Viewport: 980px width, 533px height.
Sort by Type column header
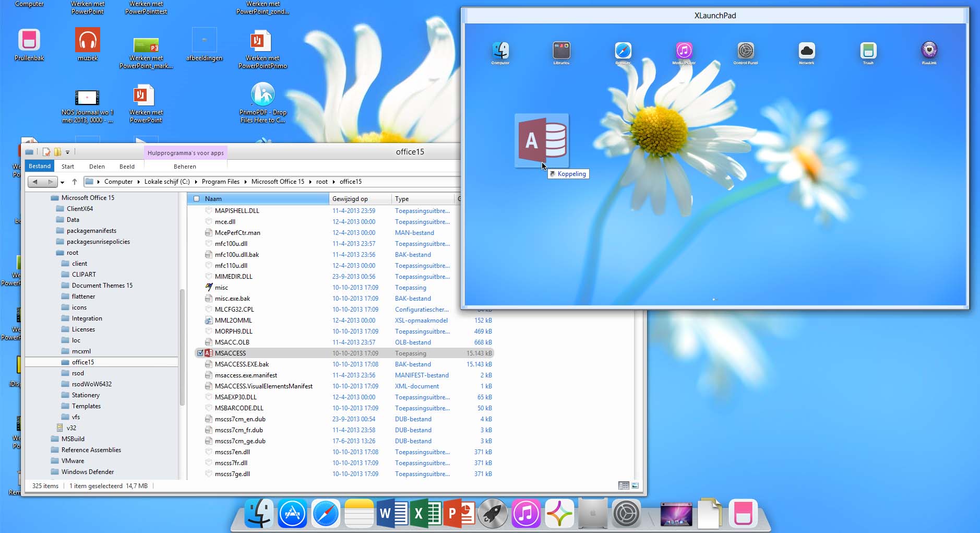(423, 198)
